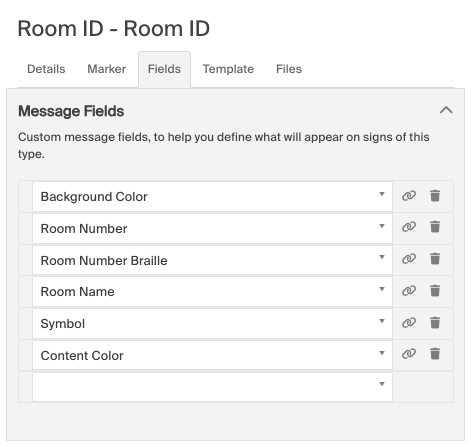The width and height of the screenshot is (471, 447).
Task: Open the Content Color dropdown
Action: 212,355
